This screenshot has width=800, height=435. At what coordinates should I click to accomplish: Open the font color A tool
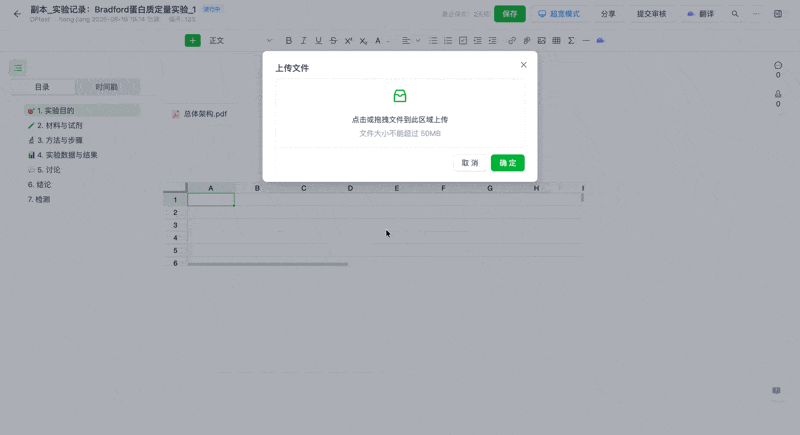pos(378,40)
